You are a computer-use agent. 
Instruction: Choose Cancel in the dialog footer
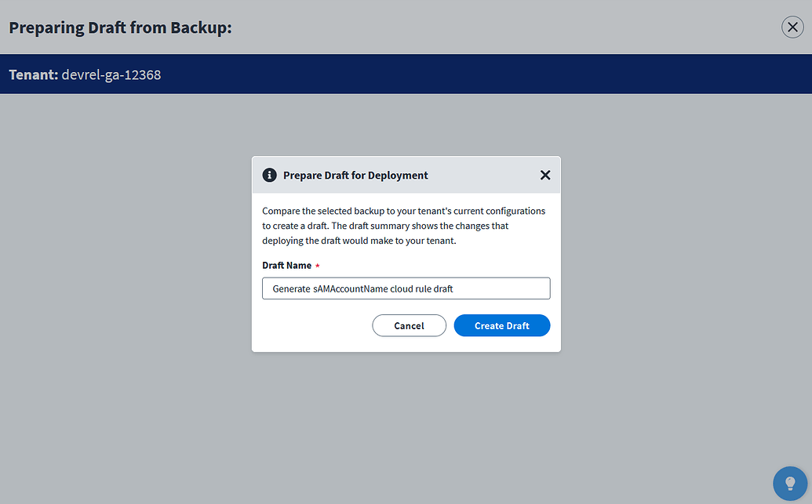tap(409, 325)
